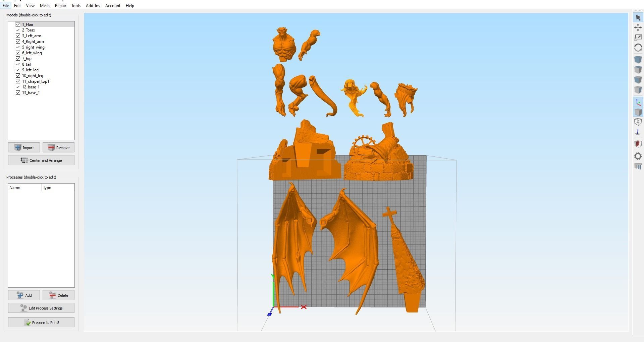Click Prepare to Print! button
Viewport: 644px width, 342px height.
[41, 323]
